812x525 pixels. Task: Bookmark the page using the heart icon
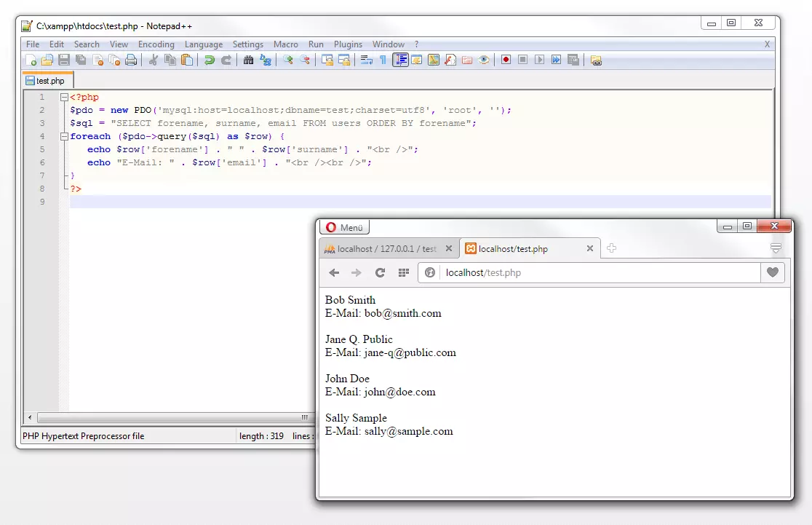[773, 272]
